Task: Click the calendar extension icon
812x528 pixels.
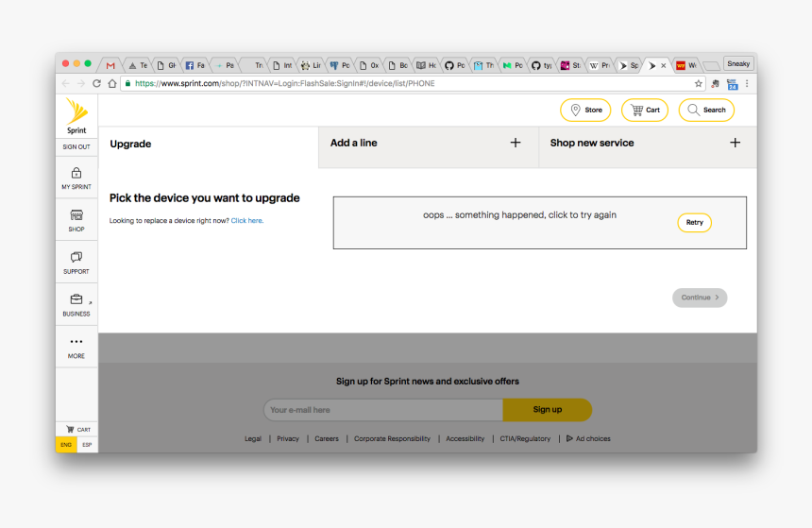Action: click(x=732, y=84)
